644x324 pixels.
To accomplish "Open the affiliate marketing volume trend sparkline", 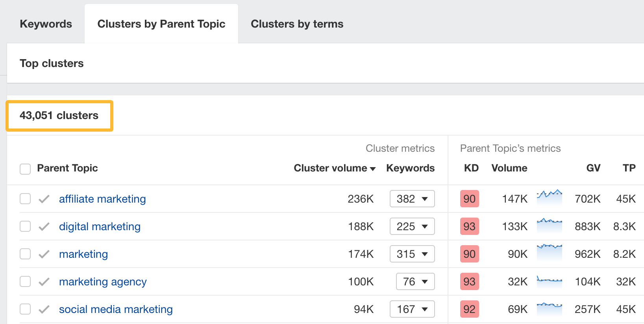I will tap(549, 198).
